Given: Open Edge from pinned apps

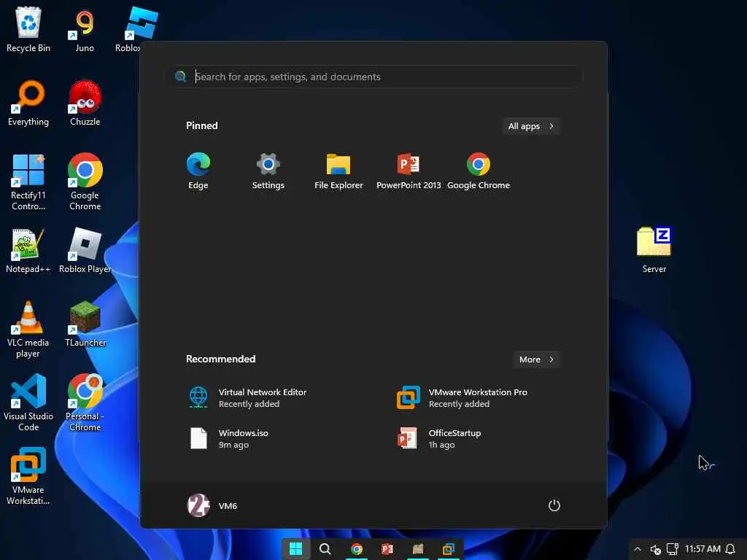Looking at the screenshot, I should click(198, 171).
